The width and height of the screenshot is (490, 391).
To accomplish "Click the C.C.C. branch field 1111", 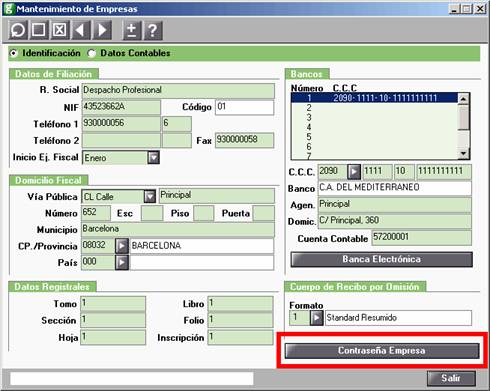I will click(377, 172).
